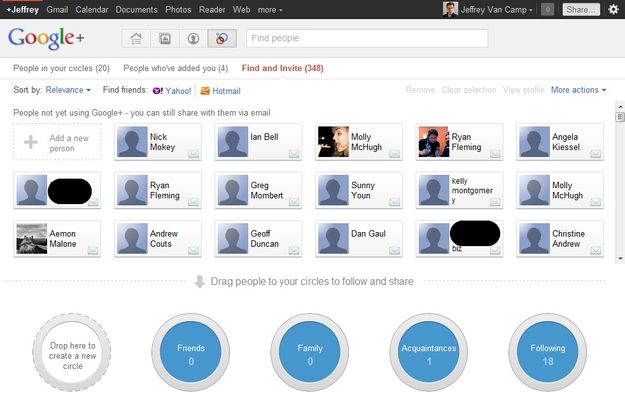The image size is (625, 405).
Task: Open Sort by Relevance dropdown
Action: point(68,90)
